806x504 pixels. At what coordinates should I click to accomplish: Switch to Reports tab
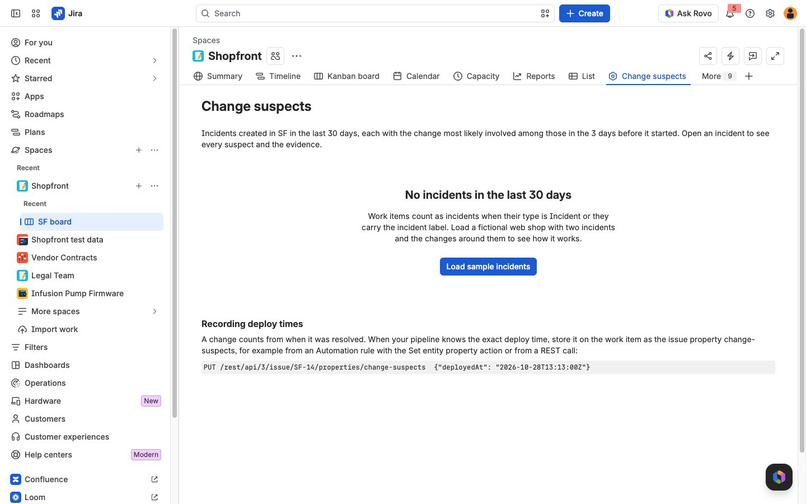(x=534, y=76)
